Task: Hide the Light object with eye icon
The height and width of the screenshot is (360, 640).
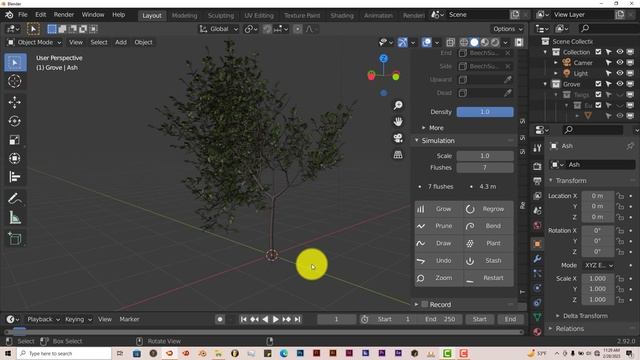Action: point(620,73)
